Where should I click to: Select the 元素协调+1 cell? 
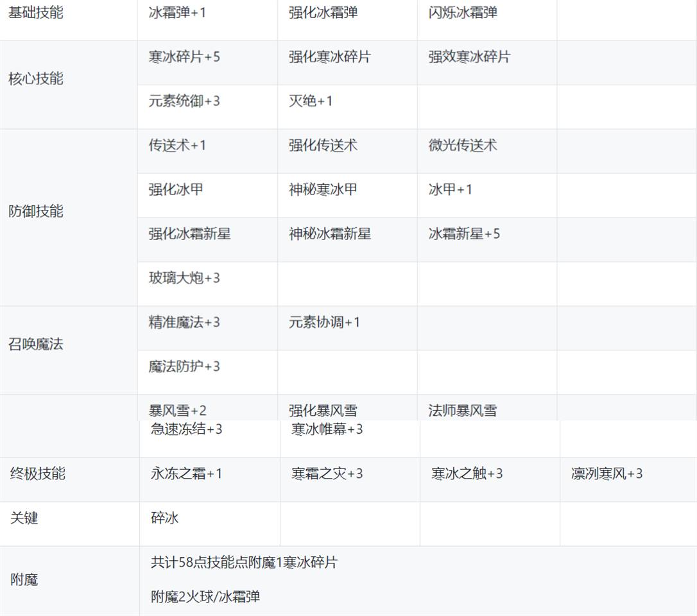pyautogui.click(x=324, y=323)
